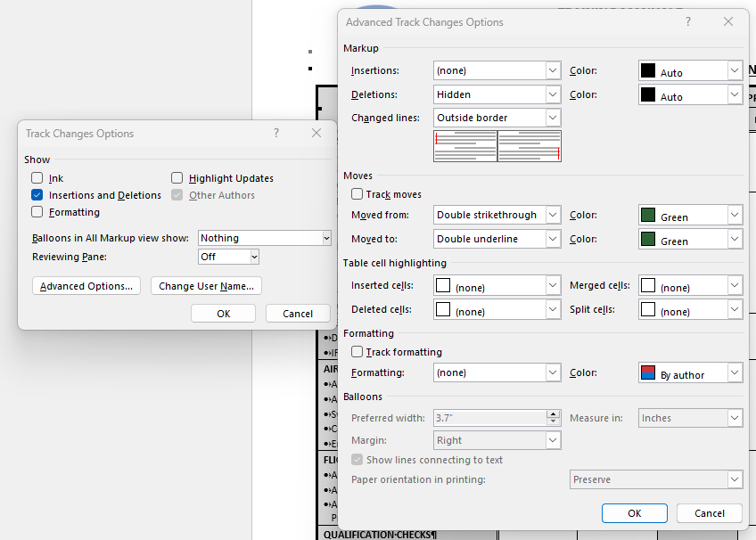The height and width of the screenshot is (540, 756).
Task: Close the Advanced Track Changes Options dialog
Action: point(728,21)
